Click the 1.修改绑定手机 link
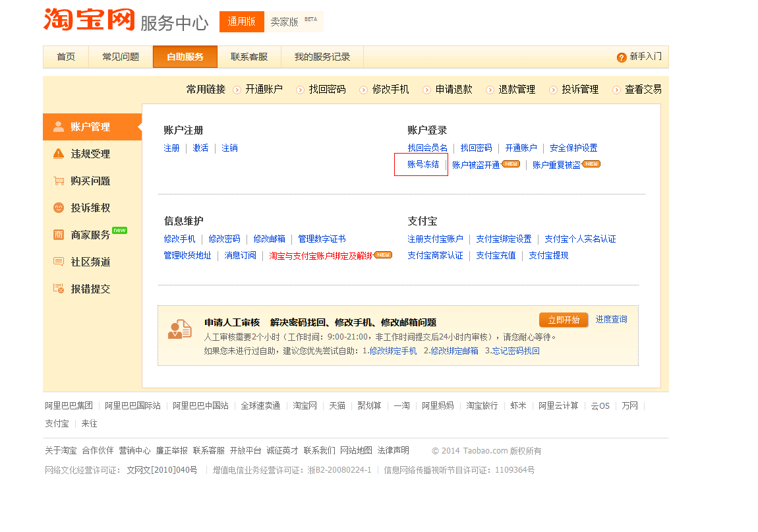This screenshot has width=758, height=532. (390, 351)
